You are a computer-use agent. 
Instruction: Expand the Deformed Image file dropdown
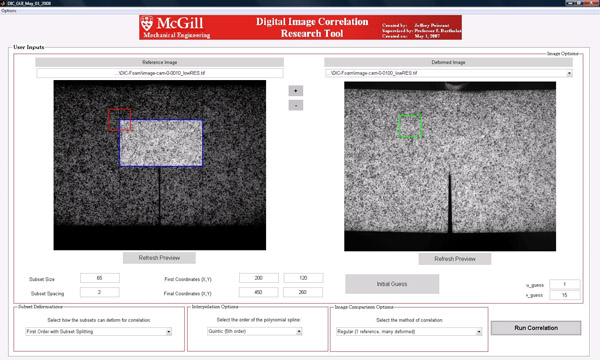(569, 73)
